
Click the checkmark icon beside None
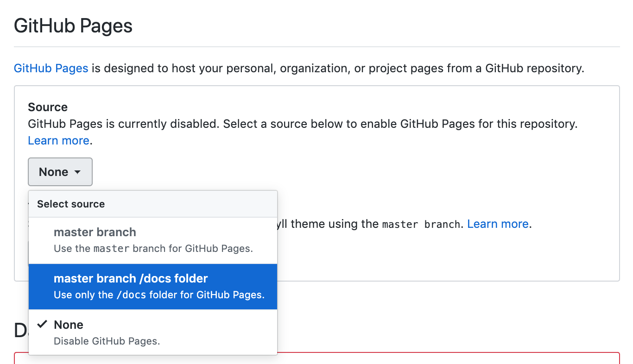42,324
